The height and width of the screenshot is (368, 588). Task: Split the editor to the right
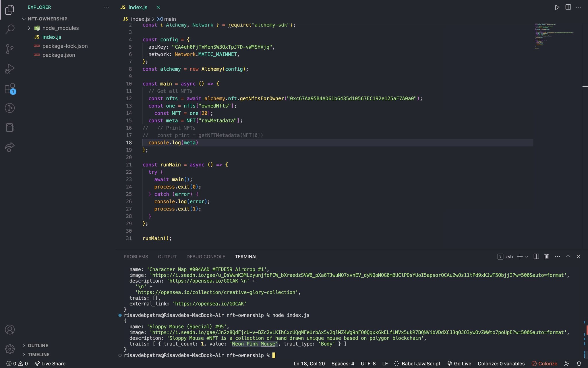[x=568, y=7]
